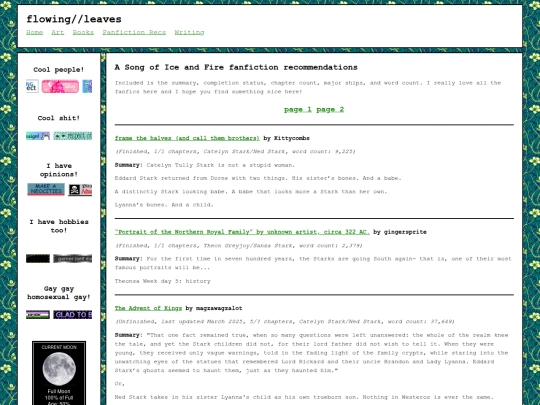Switch to page 1 of recommendations
Screen dimensions: 540x405
click(298, 110)
